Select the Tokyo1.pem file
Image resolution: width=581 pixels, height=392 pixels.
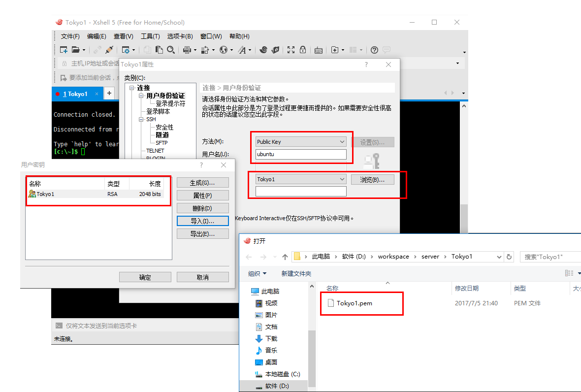[x=350, y=303]
